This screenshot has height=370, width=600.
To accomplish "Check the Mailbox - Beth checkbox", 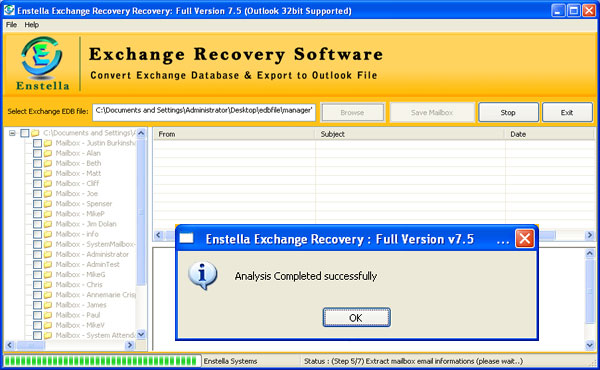I will [x=37, y=163].
